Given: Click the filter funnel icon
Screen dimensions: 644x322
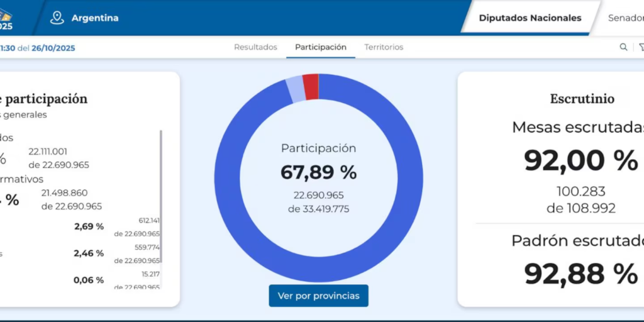Looking at the screenshot, I should click(641, 47).
